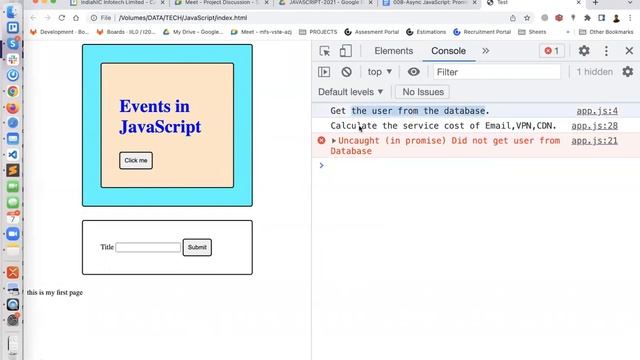Go to the browser home page
Screen dimensions: 640x360
tap(76, 18)
